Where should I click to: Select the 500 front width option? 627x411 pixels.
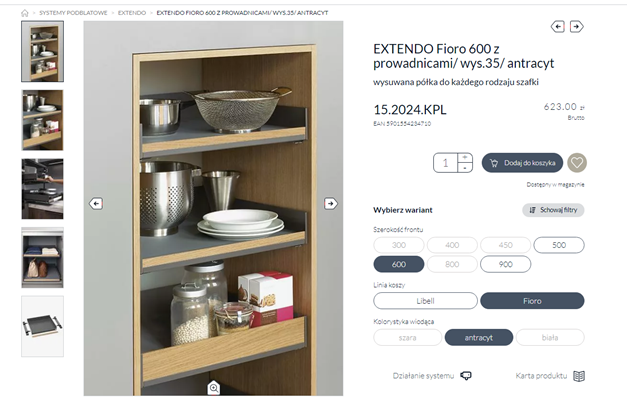point(559,245)
